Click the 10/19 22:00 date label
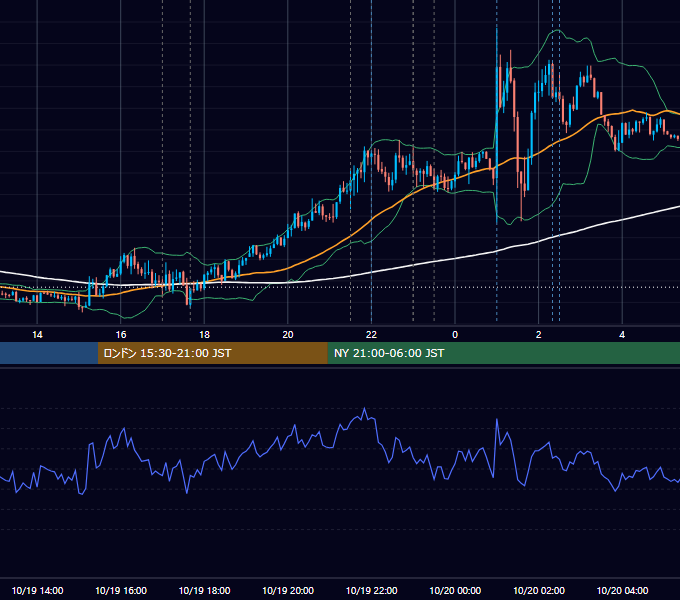This screenshot has width=680, height=600. coord(371,590)
